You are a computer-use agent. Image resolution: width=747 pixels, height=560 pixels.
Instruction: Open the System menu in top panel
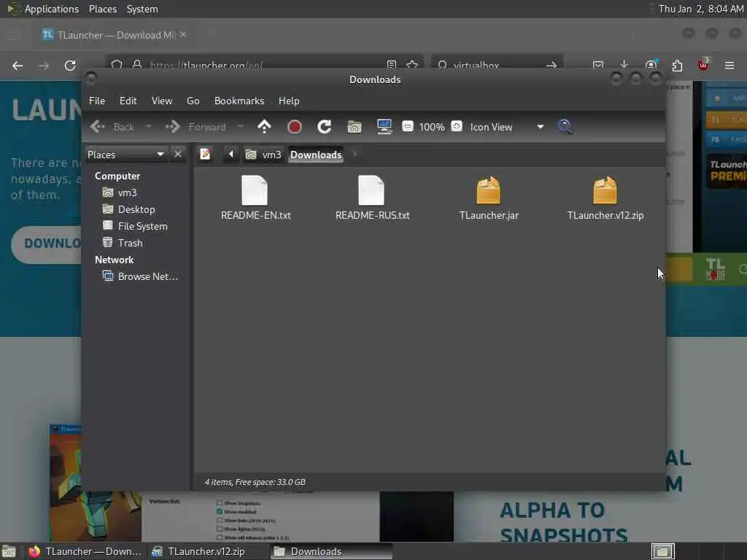pos(142,9)
